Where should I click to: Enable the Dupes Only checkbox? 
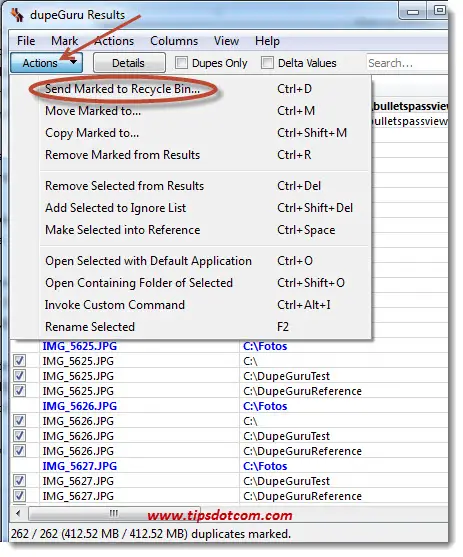click(x=181, y=63)
